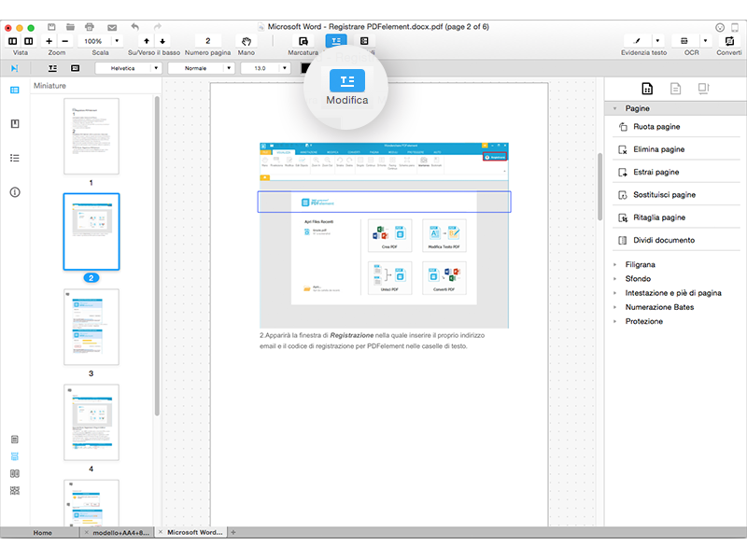This screenshot has height=560, width=747.
Task: Undo the last action
Action: (x=134, y=27)
